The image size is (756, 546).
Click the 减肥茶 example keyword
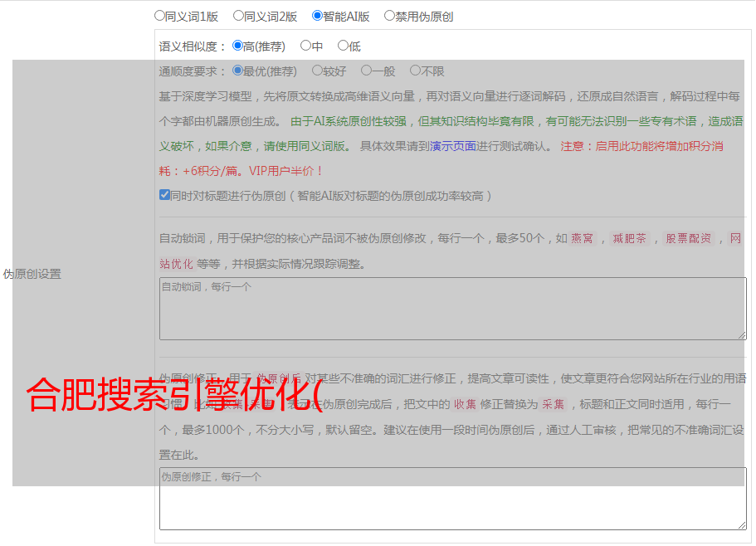coord(630,238)
